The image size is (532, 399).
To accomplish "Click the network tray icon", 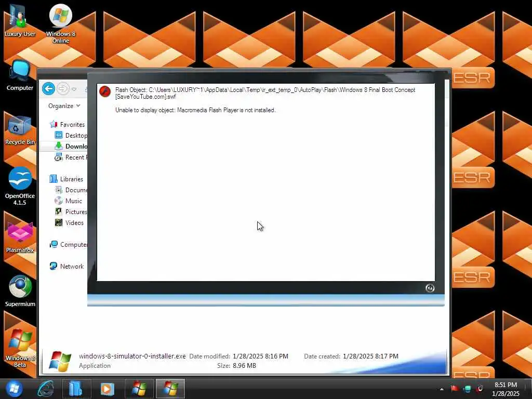I will (467, 389).
